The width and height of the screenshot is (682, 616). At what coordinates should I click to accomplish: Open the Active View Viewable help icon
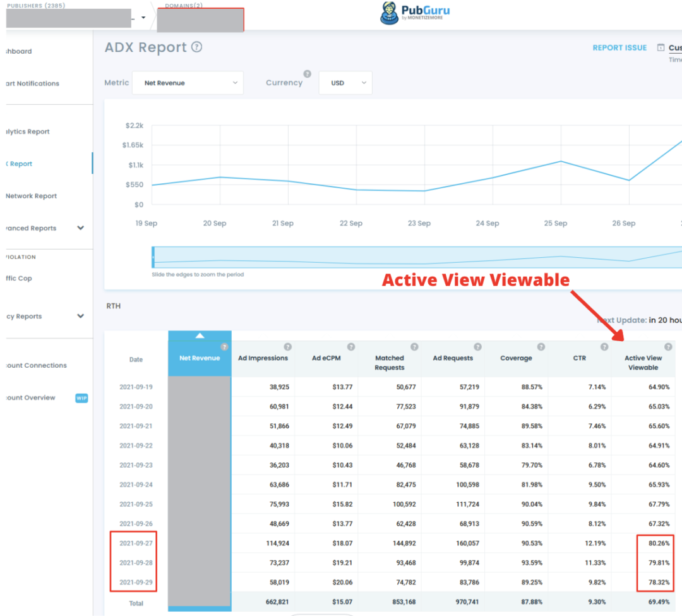668,346
